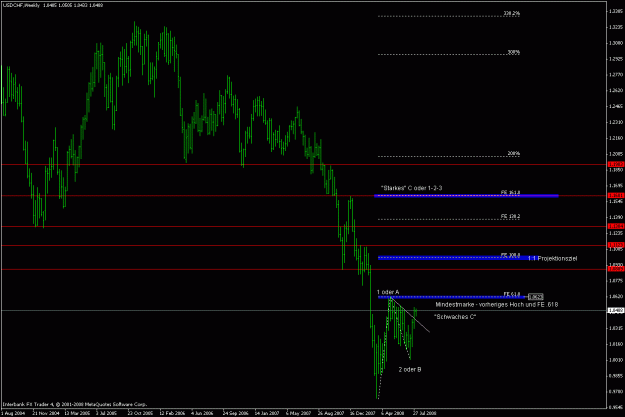
Task: Click the '13 Mar 2005' date label
Action: point(77,413)
